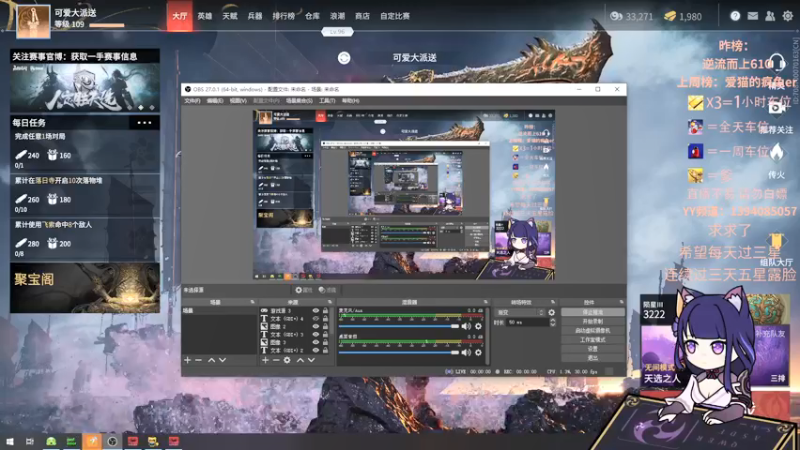Add a new scene in OBS scenes panel
The width and height of the screenshot is (800, 450).
point(187,360)
